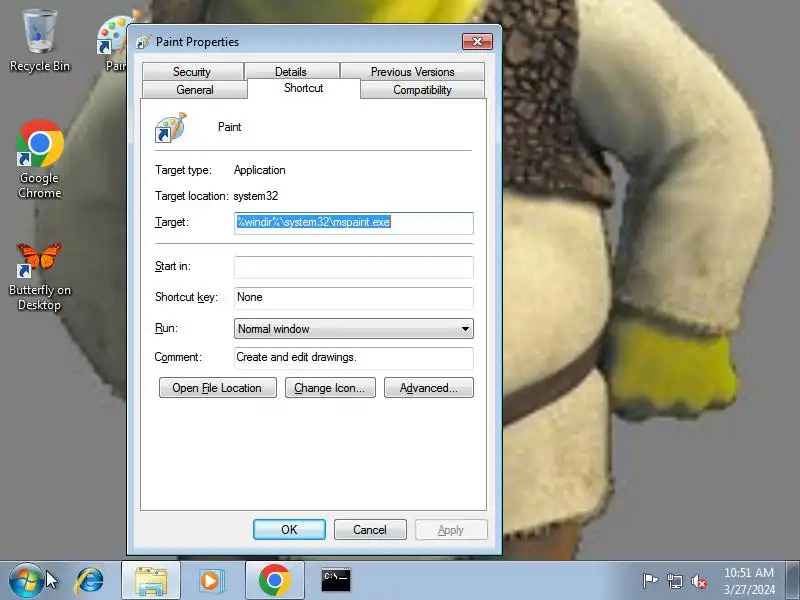Click into the Target path field

point(354,223)
